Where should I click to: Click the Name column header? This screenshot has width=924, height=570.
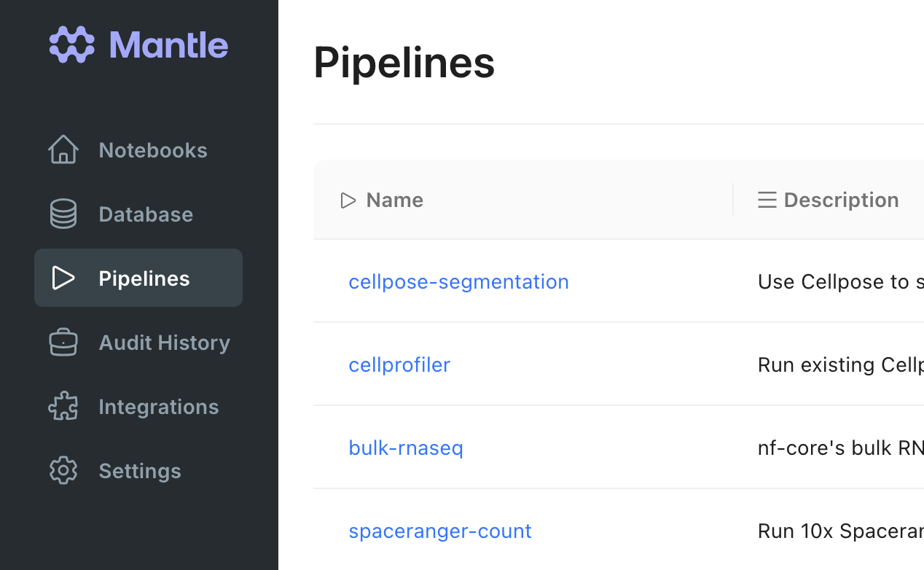click(394, 200)
